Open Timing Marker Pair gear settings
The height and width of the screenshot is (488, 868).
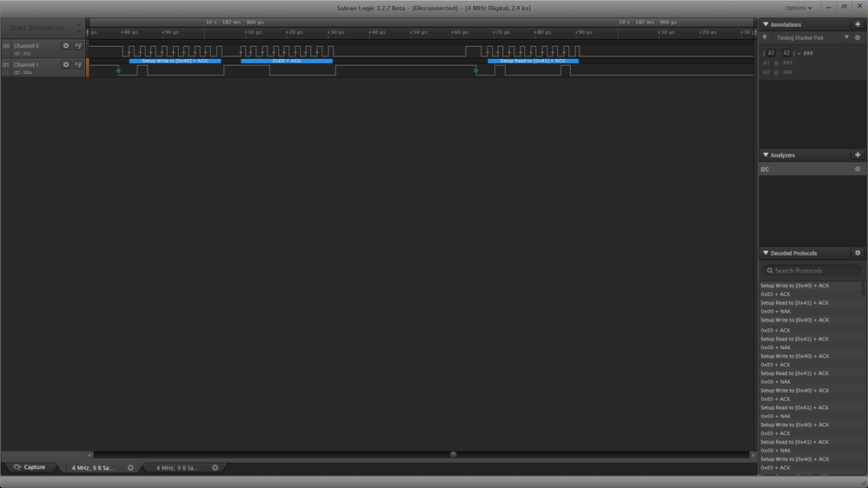click(x=858, y=37)
